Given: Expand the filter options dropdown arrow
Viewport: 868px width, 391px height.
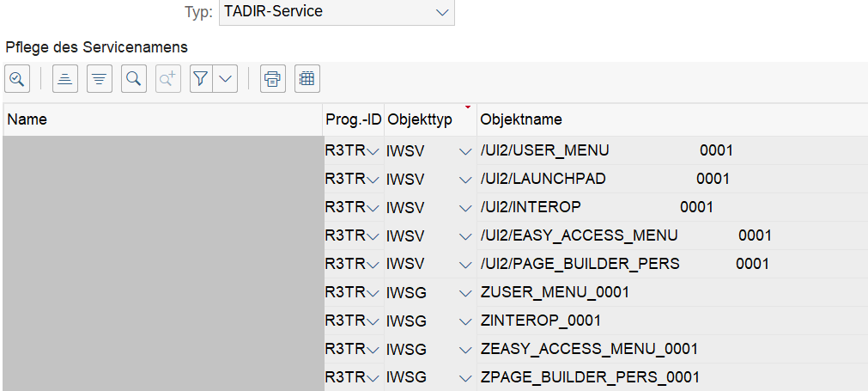Looking at the screenshot, I should click(x=225, y=79).
